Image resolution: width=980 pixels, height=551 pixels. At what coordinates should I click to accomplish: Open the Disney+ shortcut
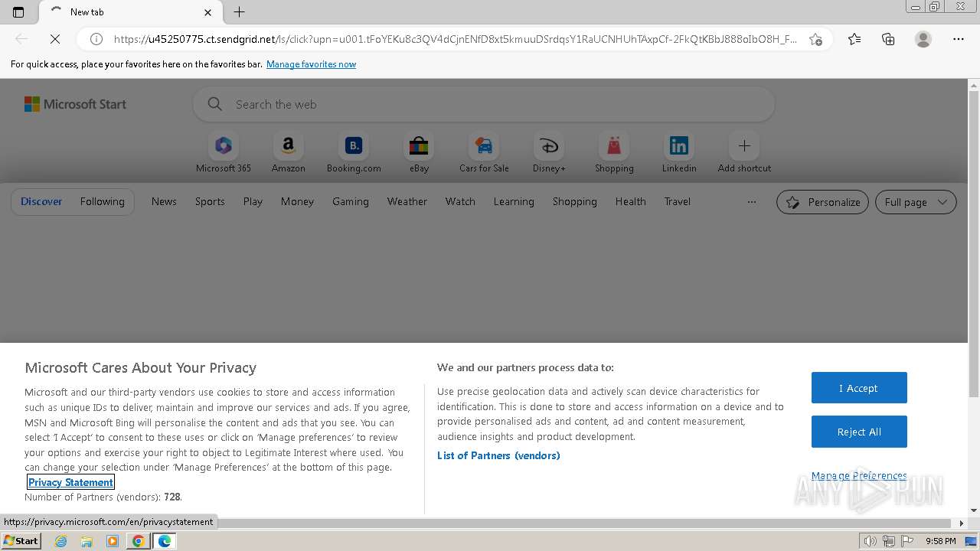tap(549, 153)
